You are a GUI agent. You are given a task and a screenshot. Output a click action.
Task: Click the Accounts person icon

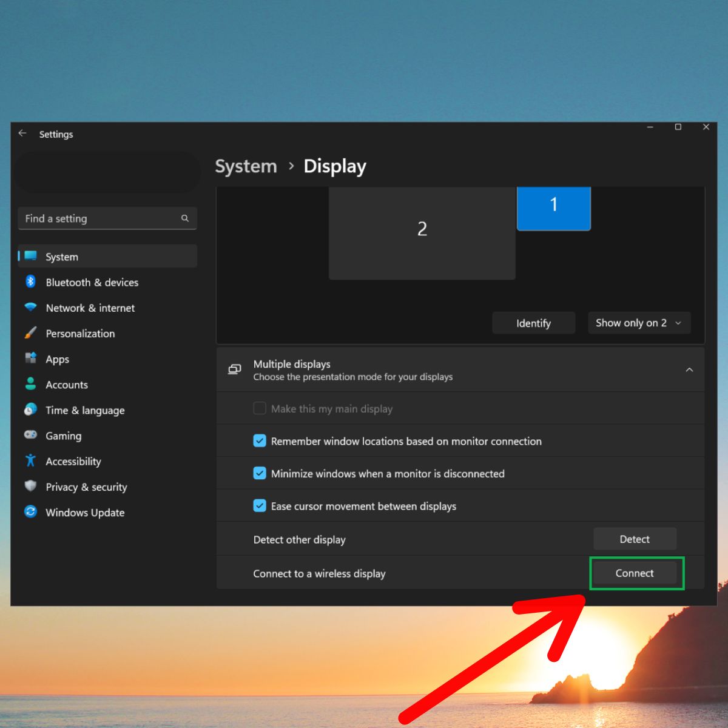pos(30,384)
